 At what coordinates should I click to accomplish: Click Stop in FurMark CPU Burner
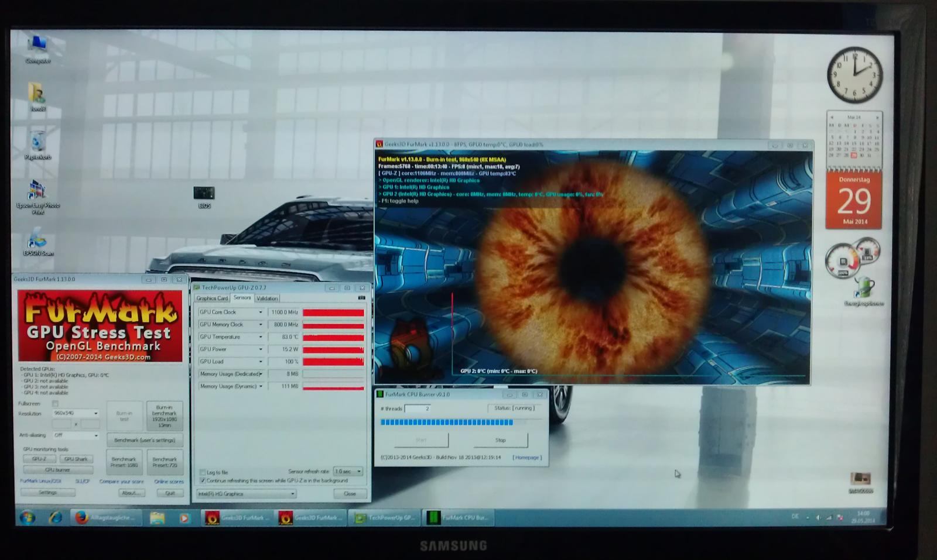tap(500, 440)
